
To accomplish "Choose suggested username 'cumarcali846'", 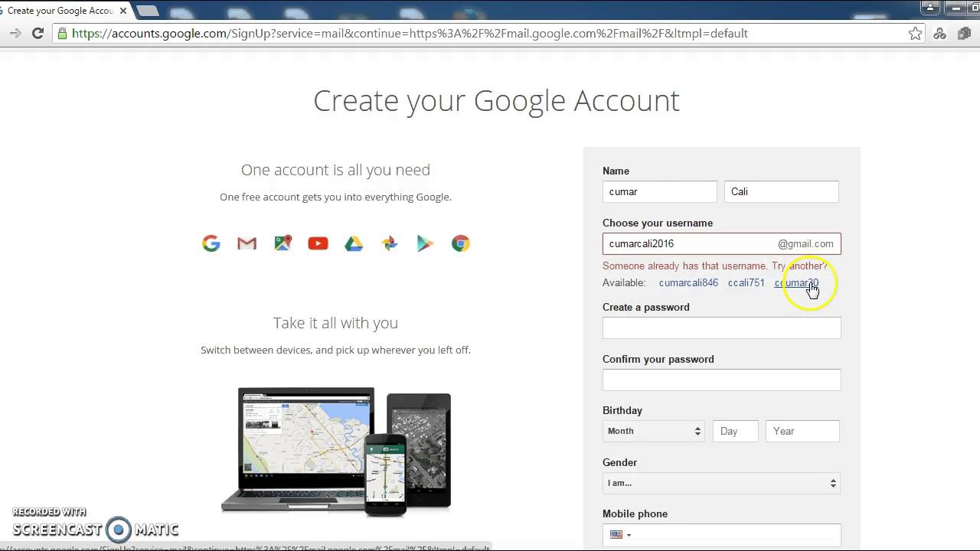I will click(688, 282).
